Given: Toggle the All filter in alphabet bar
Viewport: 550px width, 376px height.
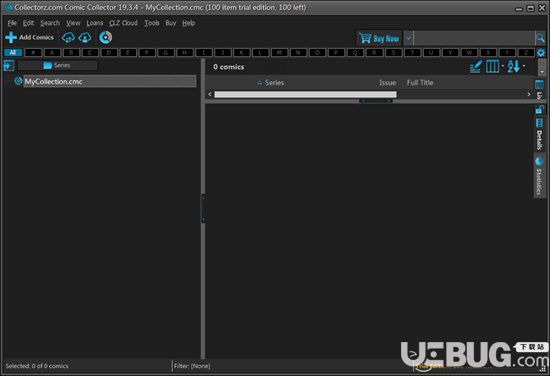Looking at the screenshot, I should pos(13,53).
